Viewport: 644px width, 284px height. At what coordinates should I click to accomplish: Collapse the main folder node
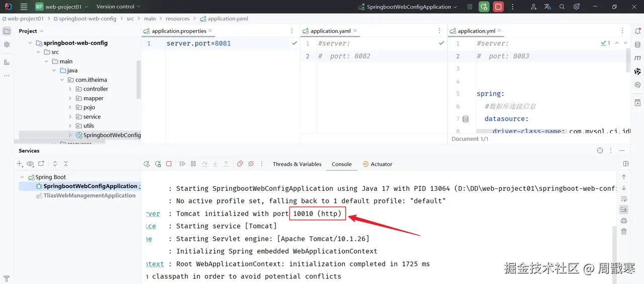pos(46,61)
